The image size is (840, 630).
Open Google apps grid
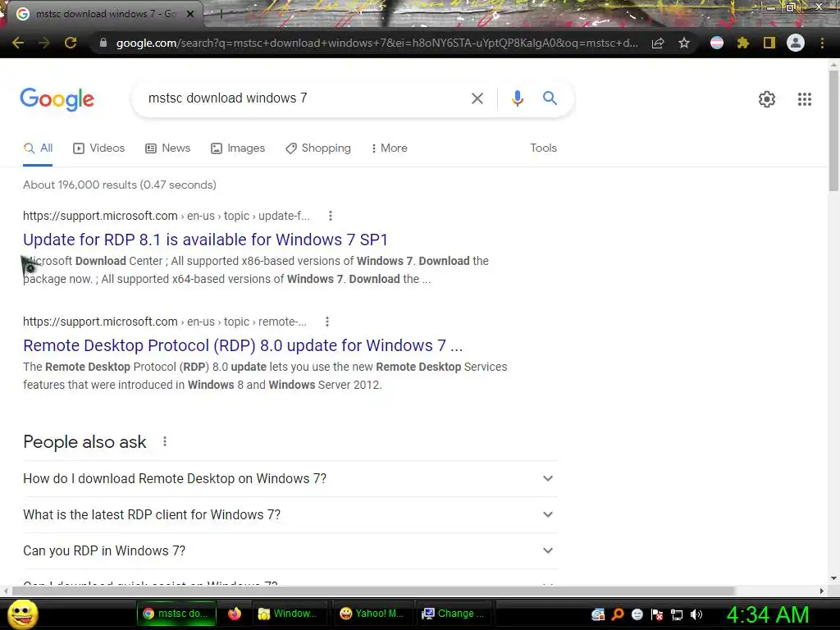(804, 99)
